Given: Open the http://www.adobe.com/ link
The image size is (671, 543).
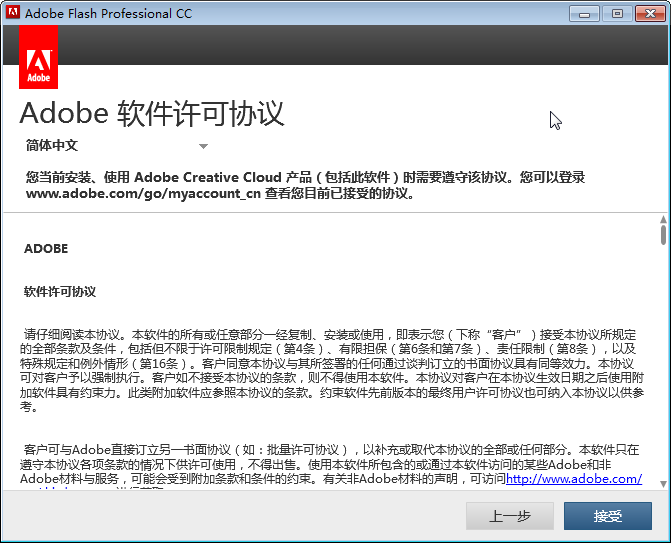Looking at the screenshot, I should coord(574,478).
